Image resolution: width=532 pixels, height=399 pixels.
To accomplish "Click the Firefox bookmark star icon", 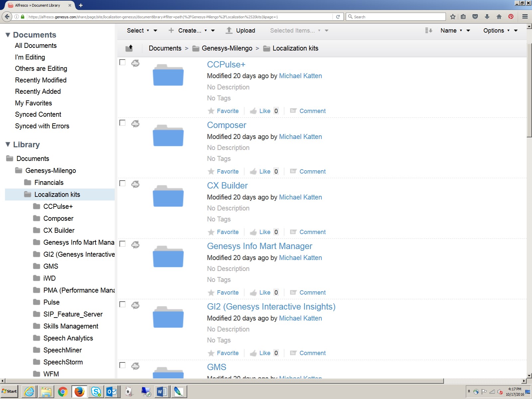I will tap(453, 17).
